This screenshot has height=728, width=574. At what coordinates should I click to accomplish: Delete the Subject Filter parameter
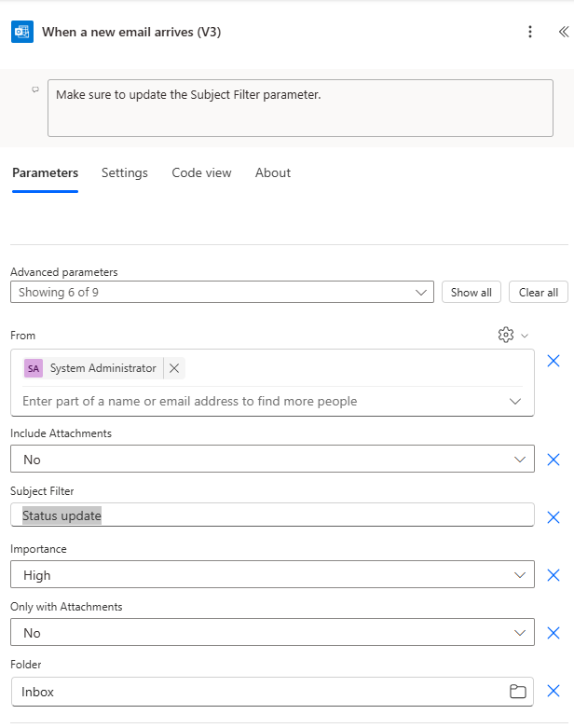coord(553,517)
